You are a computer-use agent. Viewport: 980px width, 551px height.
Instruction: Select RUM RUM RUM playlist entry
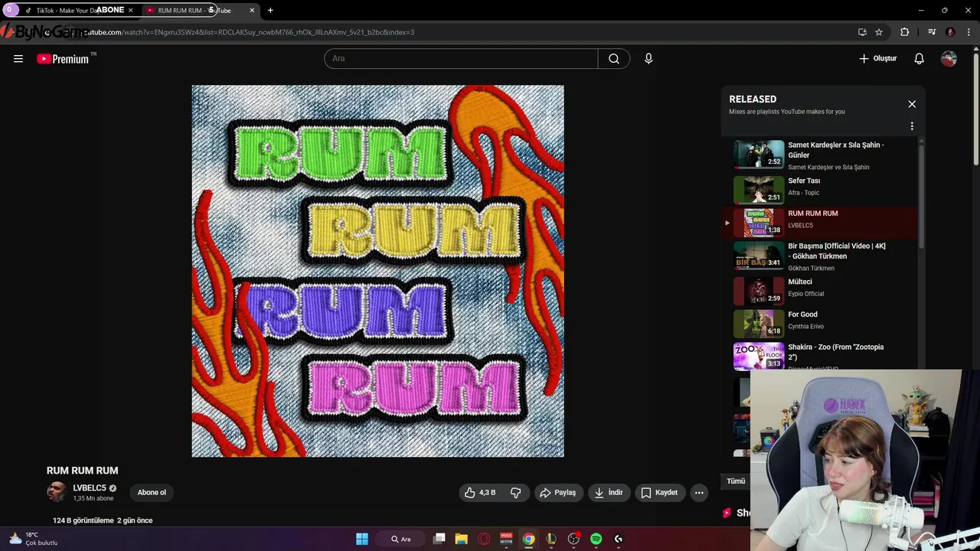819,223
